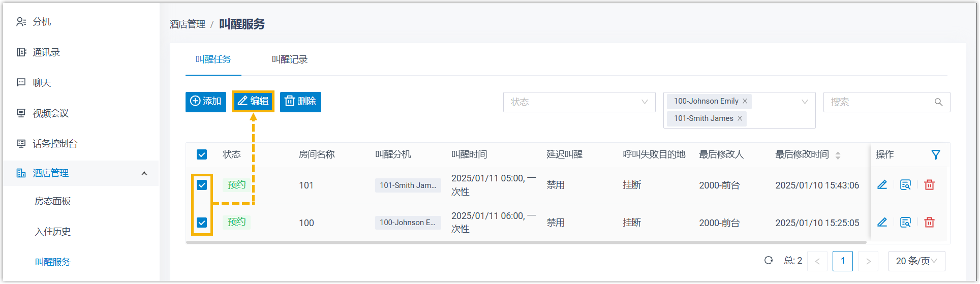Click the edit pencil icon for room 100
This screenshot has height=284, width=980.
tap(882, 223)
